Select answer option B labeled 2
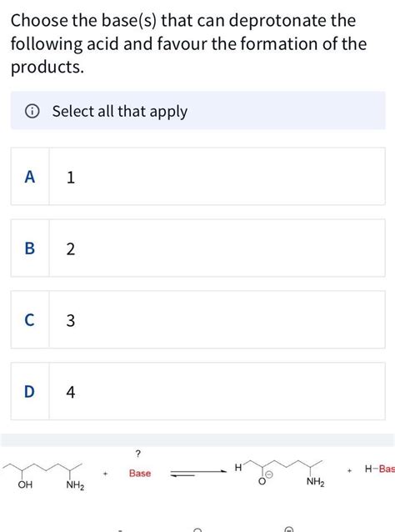 [x=197, y=248]
